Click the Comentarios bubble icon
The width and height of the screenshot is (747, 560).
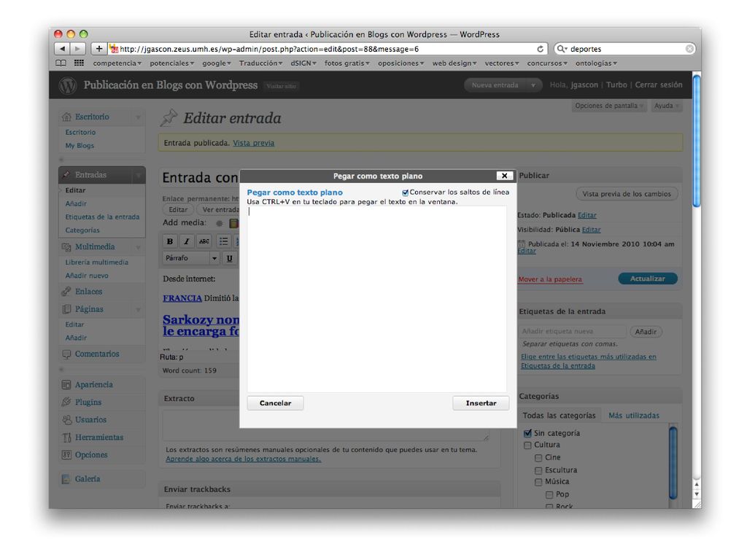(x=66, y=354)
